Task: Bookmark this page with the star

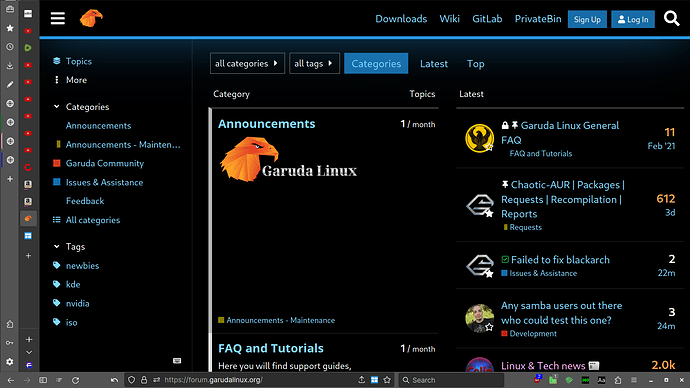Action: tap(387, 380)
